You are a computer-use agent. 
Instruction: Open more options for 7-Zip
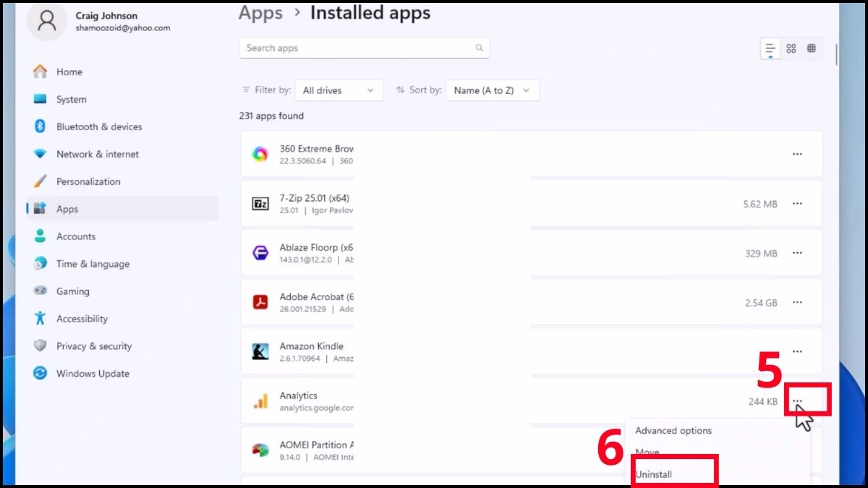797,204
